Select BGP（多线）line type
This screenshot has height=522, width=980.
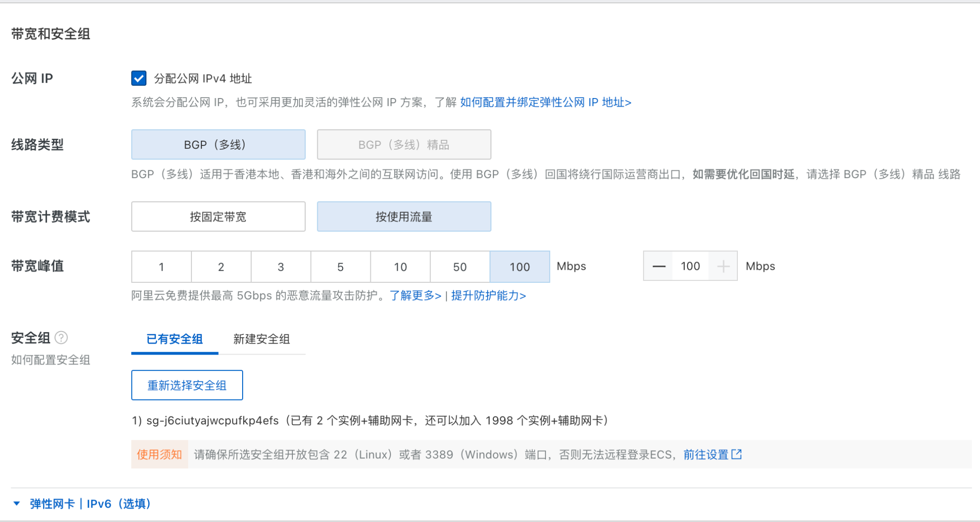(218, 144)
